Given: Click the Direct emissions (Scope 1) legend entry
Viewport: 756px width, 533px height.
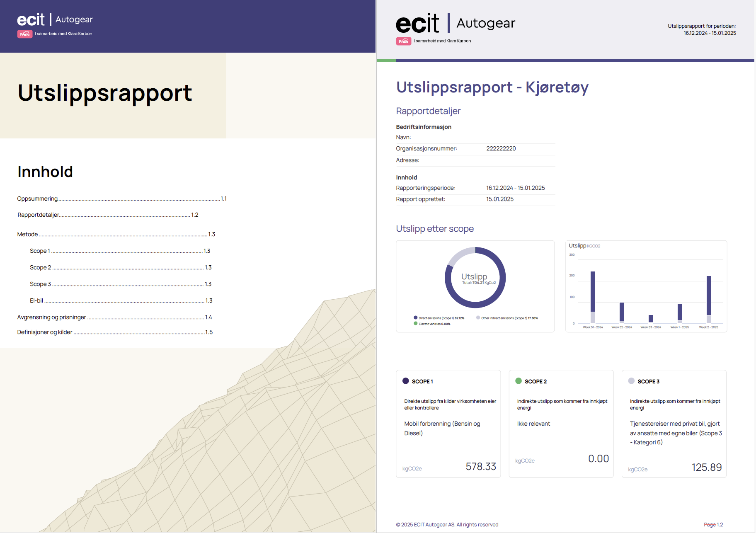Looking at the screenshot, I should click(439, 318).
